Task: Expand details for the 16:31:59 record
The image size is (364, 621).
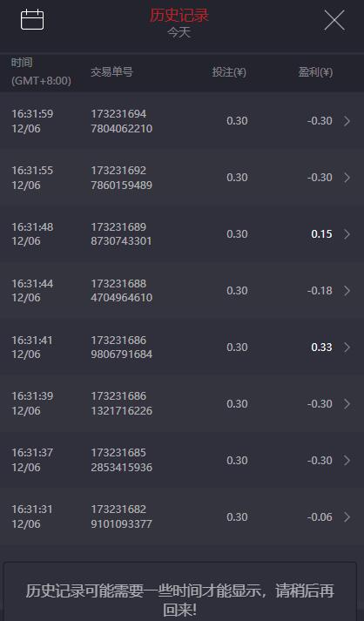Action: pyautogui.click(x=347, y=121)
